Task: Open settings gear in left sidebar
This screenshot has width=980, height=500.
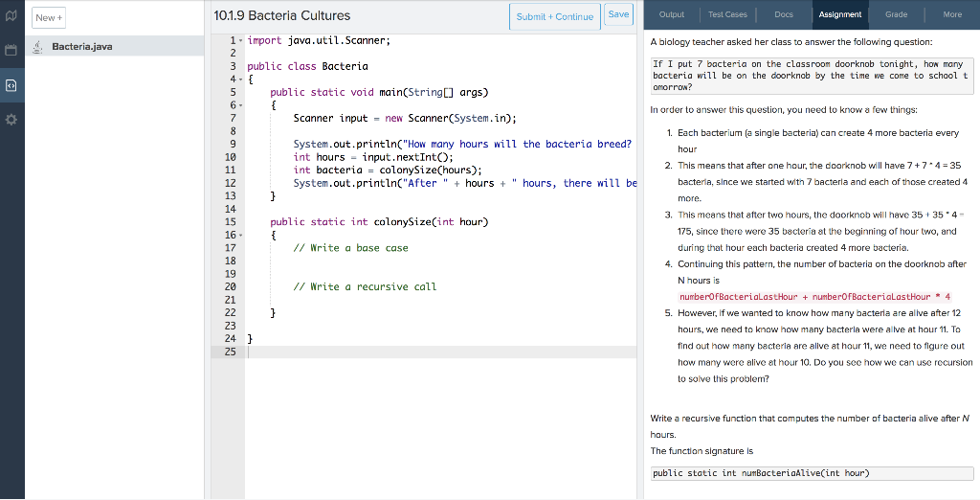Action: click(x=11, y=121)
